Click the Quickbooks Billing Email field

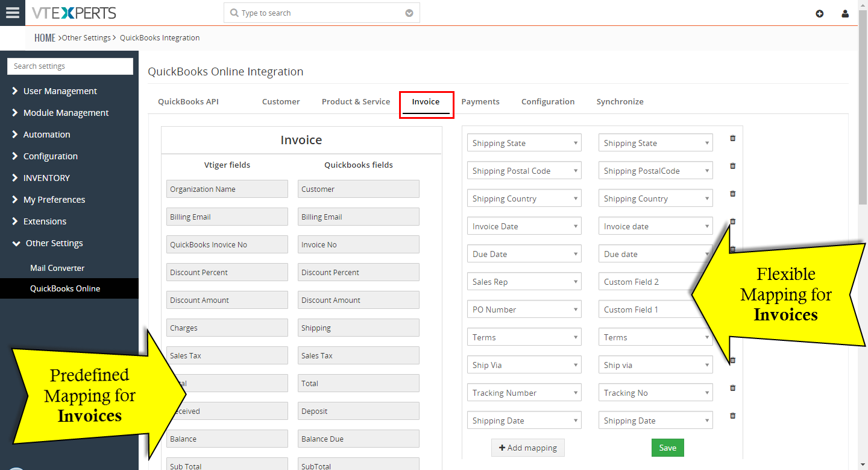coord(359,217)
